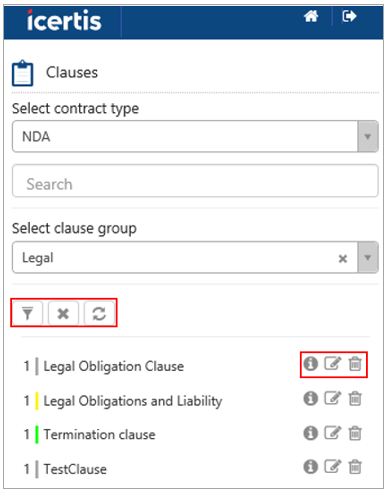Delete the Termination clause
The image size is (388, 495).
[x=355, y=433]
